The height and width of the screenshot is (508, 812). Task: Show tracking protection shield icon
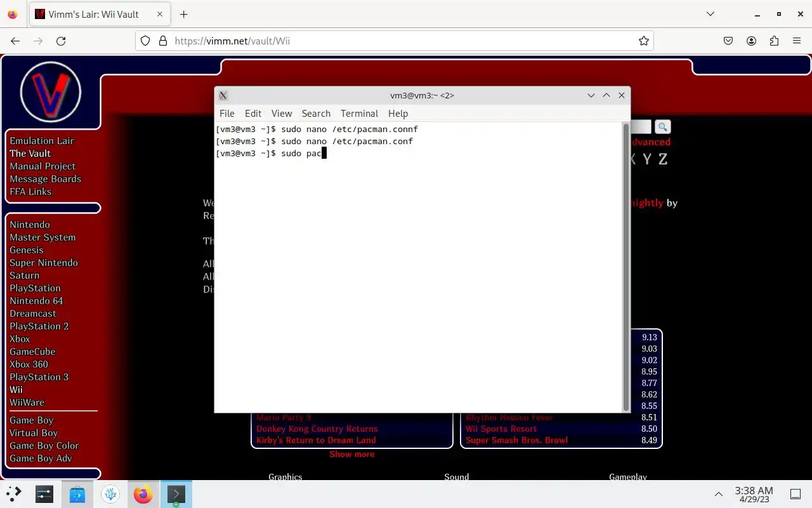coord(145,41)
